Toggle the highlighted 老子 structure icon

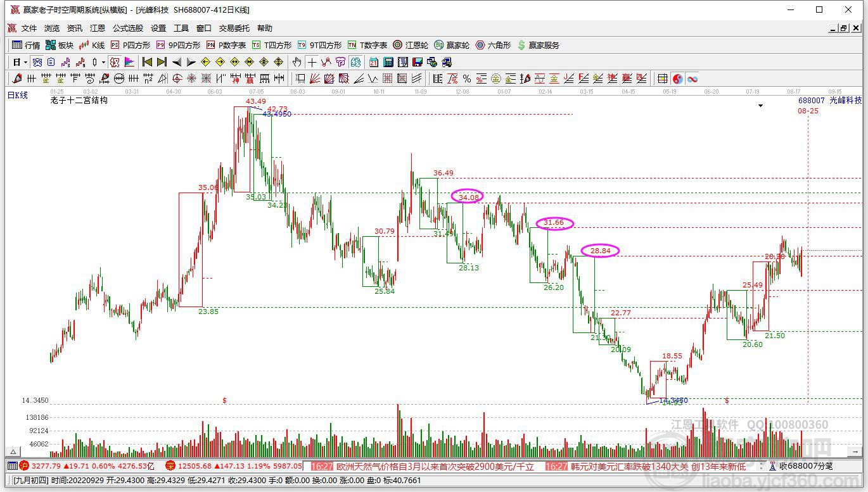(115, 62)
